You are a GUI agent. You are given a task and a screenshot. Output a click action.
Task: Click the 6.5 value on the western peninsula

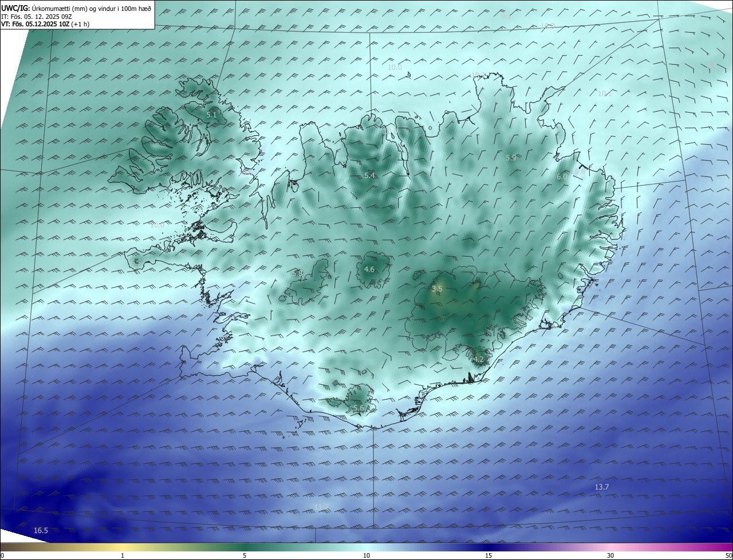(x=136, y=262)
